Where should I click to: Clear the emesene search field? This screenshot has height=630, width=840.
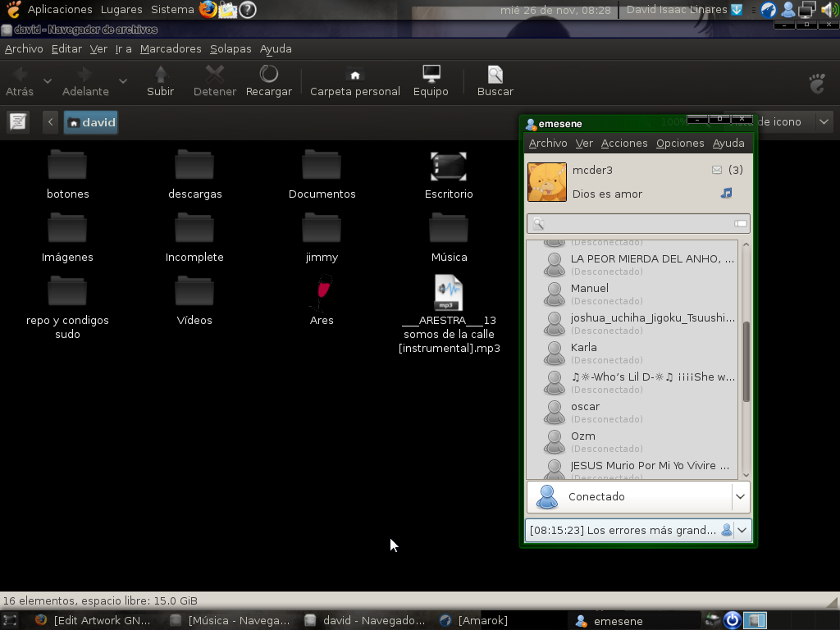741,223
